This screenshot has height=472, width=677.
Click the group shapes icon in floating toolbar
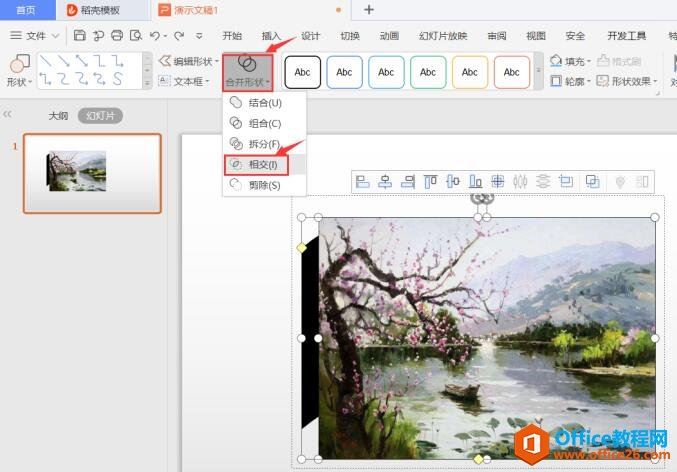[x=592, y=182]
